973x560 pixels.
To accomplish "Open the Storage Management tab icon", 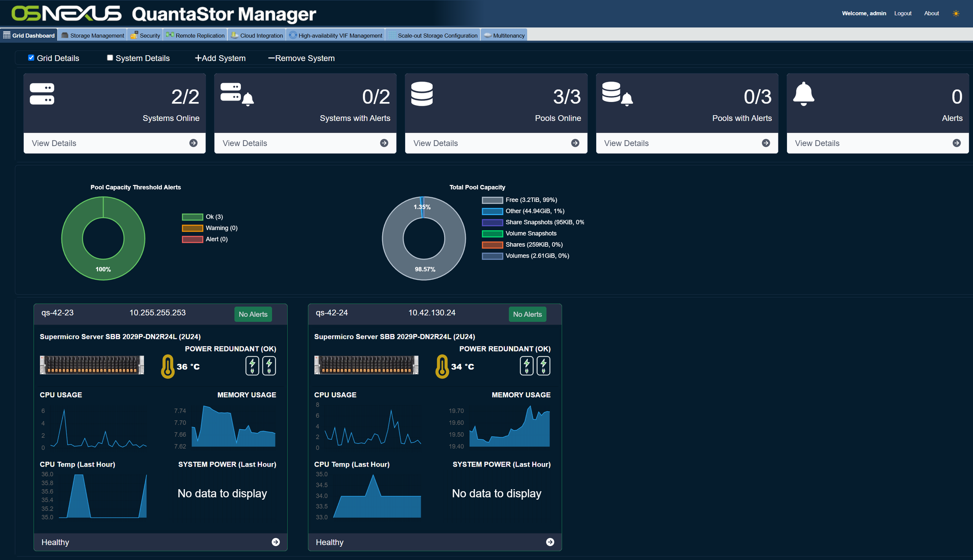I will coord(65,35).
